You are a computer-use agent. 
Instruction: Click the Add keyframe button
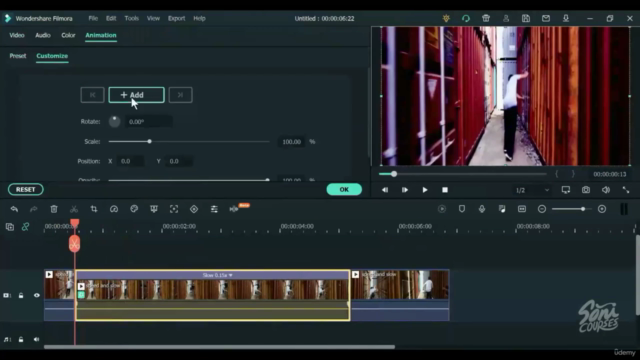(136, 95)
